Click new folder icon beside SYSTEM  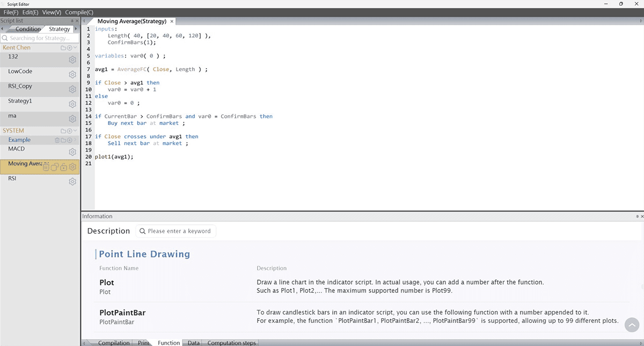pos(63,131)
